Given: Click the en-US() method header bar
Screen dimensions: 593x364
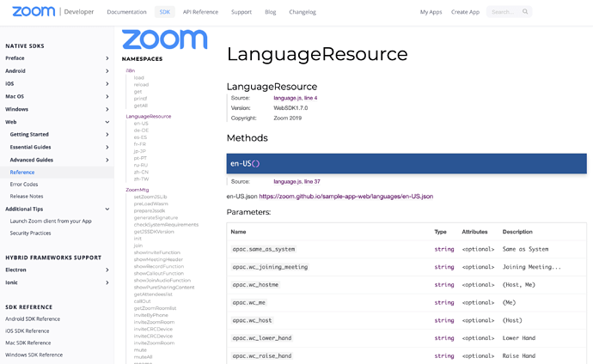Looking at the screenshot, I should tap(407, 163).
